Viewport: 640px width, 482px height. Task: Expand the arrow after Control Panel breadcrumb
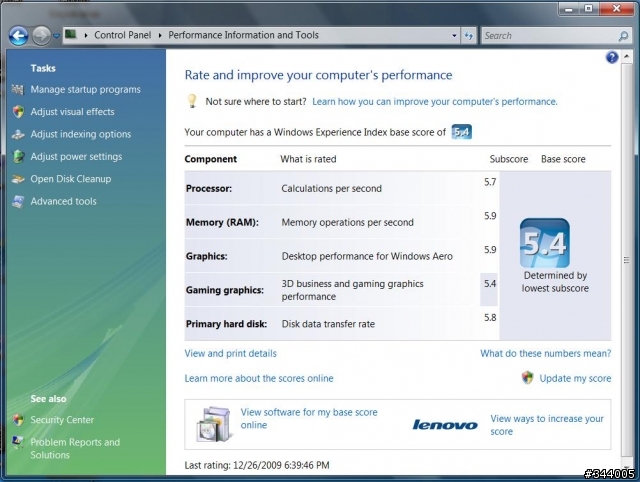click(x=160, y=36)
